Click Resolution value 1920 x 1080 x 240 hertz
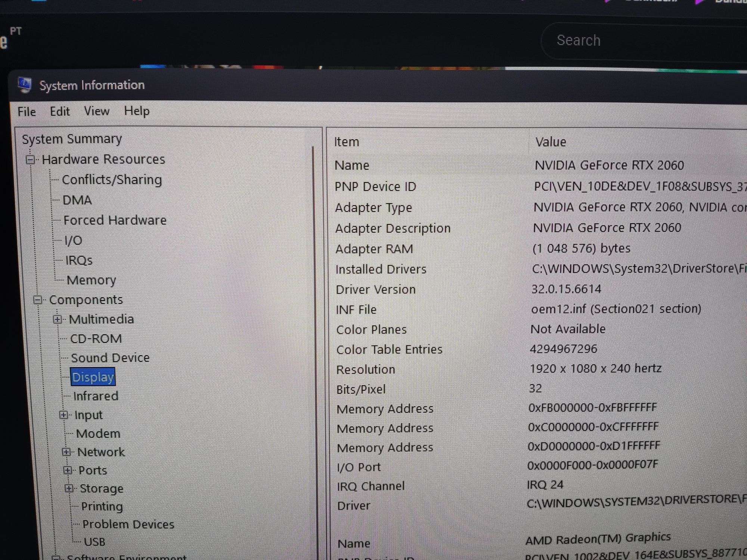The width and height of the screenshot is (747, 560). 595,368
